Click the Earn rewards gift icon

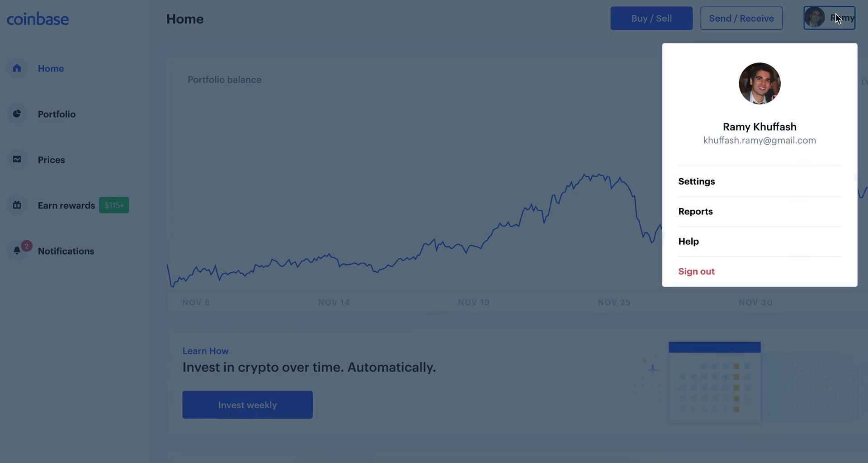click(17, 205)
